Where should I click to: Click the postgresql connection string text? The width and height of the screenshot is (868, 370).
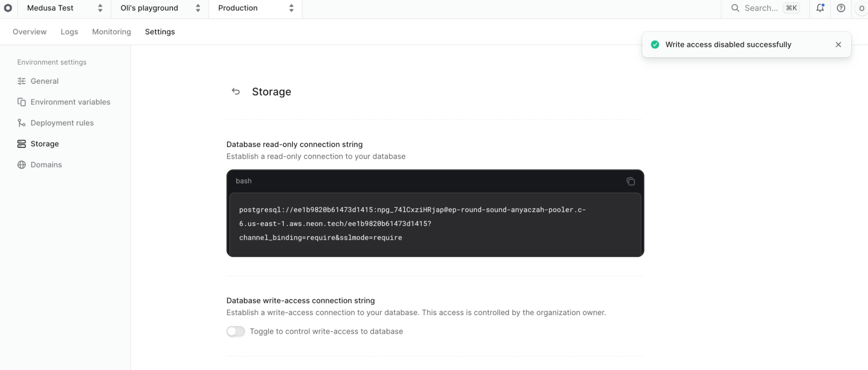click(x=412, y=223)
